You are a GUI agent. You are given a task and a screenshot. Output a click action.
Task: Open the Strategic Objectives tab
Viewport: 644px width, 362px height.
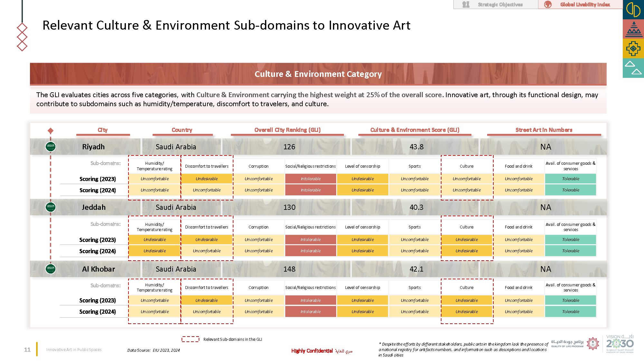[496, 5]
